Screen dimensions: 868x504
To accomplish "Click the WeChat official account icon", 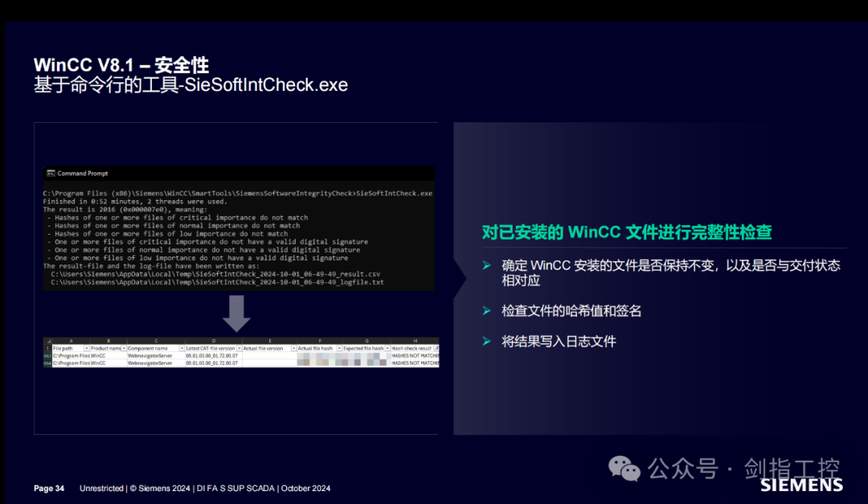I will 624,469.
